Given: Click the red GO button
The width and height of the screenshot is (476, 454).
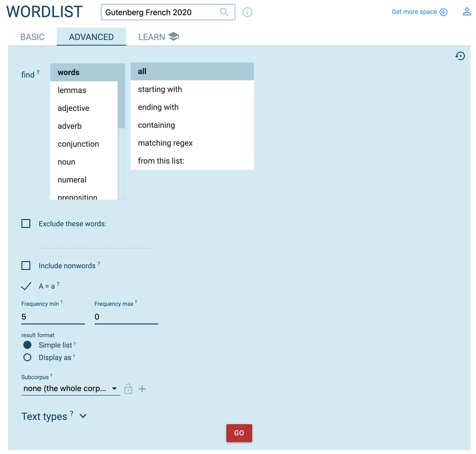Looking at the screenshot, I should tap(239, 433).
